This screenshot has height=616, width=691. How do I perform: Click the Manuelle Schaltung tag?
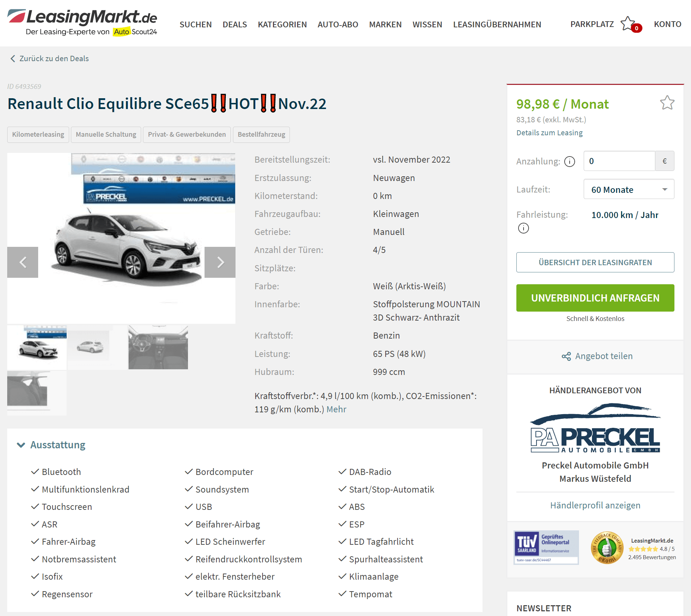click(106, 135)
